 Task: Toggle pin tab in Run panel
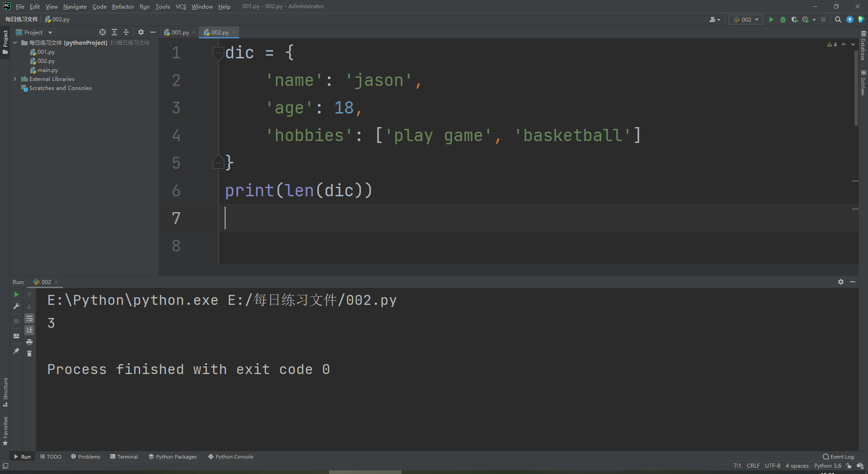[16, 351]
